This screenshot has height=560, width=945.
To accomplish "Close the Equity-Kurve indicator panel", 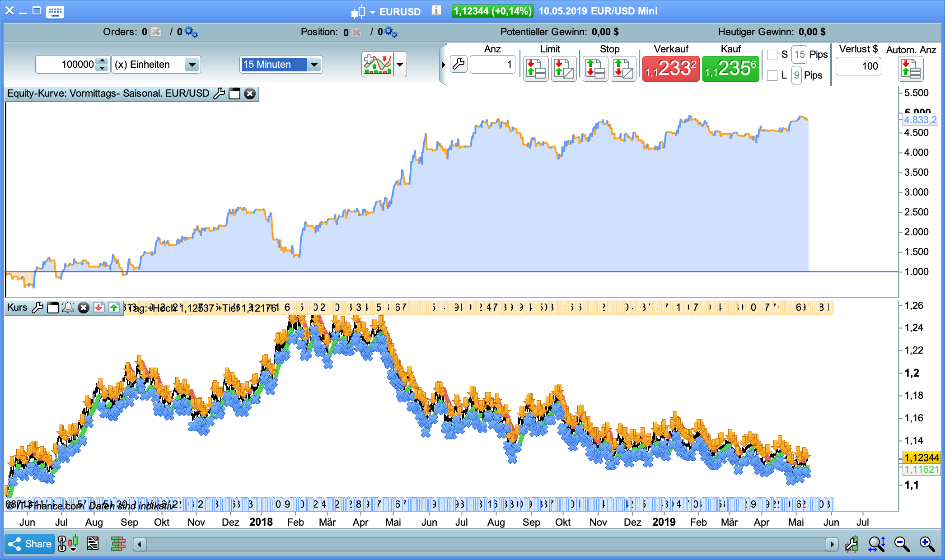I will 250,93.
